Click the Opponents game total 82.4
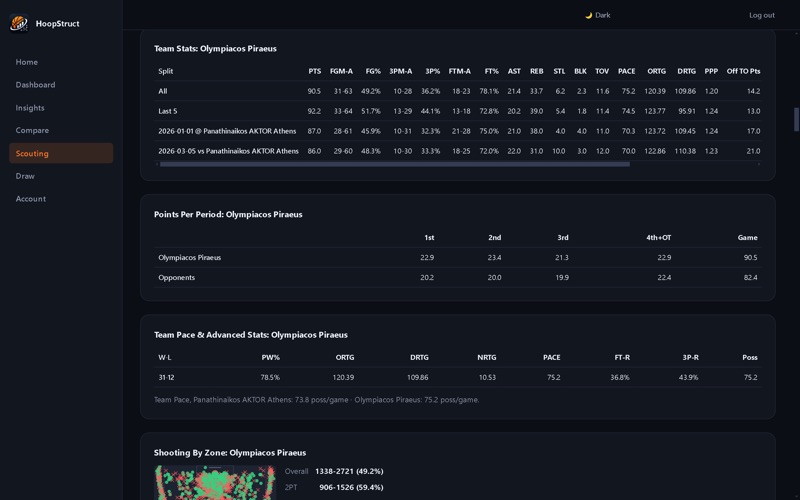 pyautogui.click(x=750, y=278)
